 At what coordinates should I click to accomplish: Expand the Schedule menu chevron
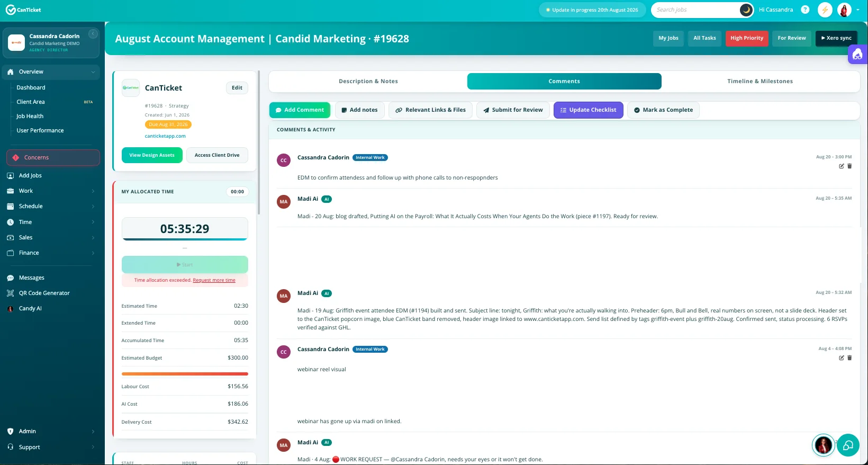pyautogui.click(x=93, y=207)
